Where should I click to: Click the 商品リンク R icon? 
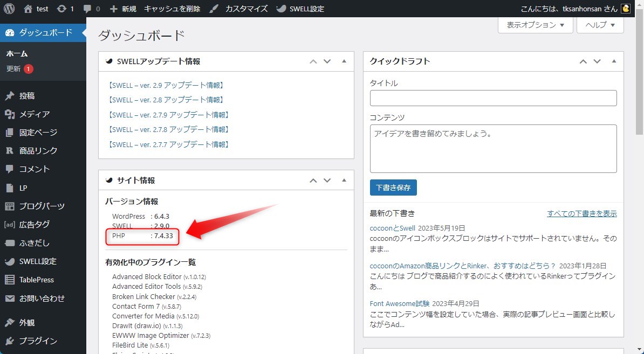point(10,150)
